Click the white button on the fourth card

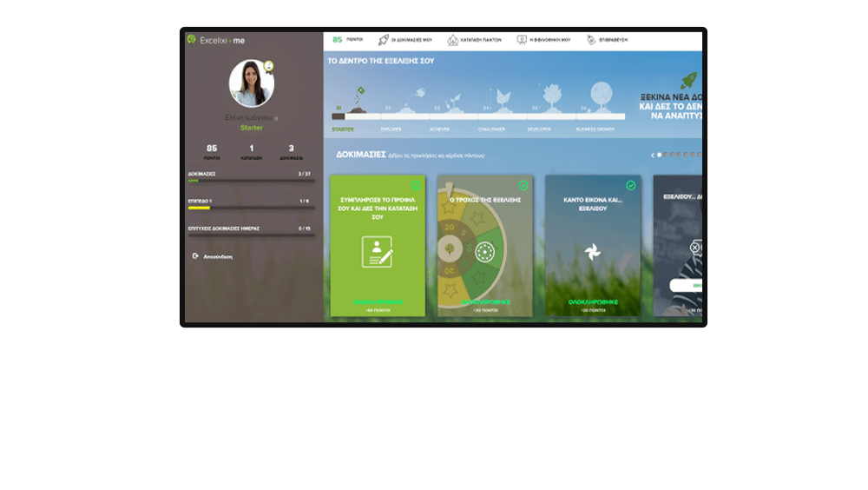tap(686, 286)
